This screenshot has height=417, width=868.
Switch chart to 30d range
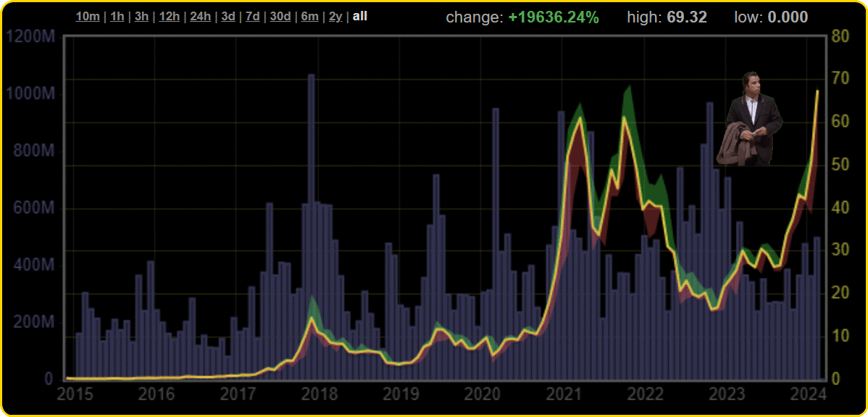tap(280, 16)
